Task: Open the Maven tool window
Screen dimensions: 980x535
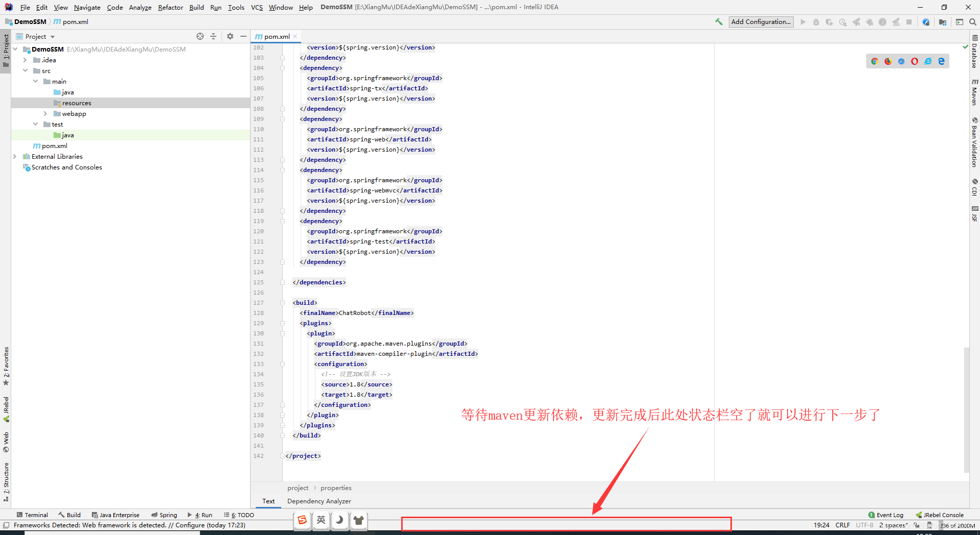Action: (x=974, y=92)
